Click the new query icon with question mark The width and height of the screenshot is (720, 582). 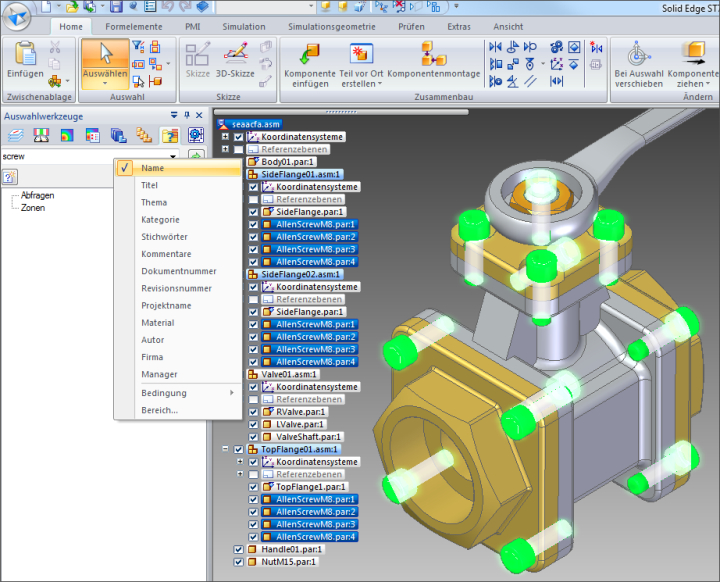[x=10, y=177]
